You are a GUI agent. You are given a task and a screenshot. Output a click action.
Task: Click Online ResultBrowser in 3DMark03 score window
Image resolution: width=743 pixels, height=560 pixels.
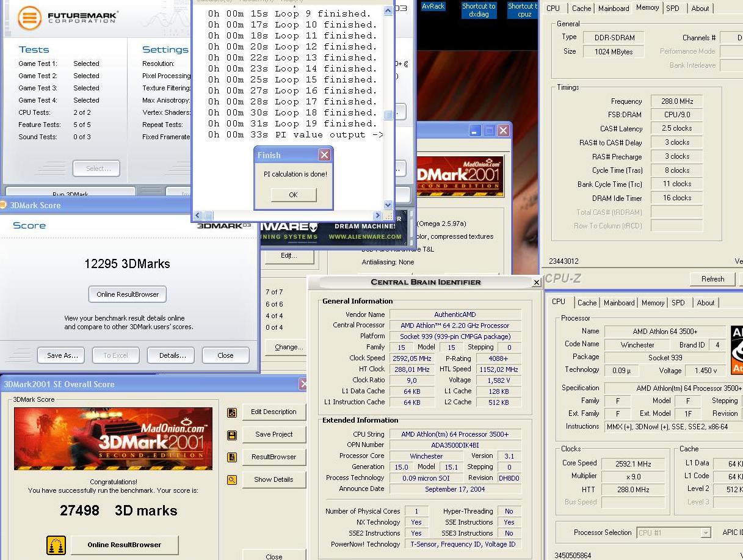tap(128, 294)
